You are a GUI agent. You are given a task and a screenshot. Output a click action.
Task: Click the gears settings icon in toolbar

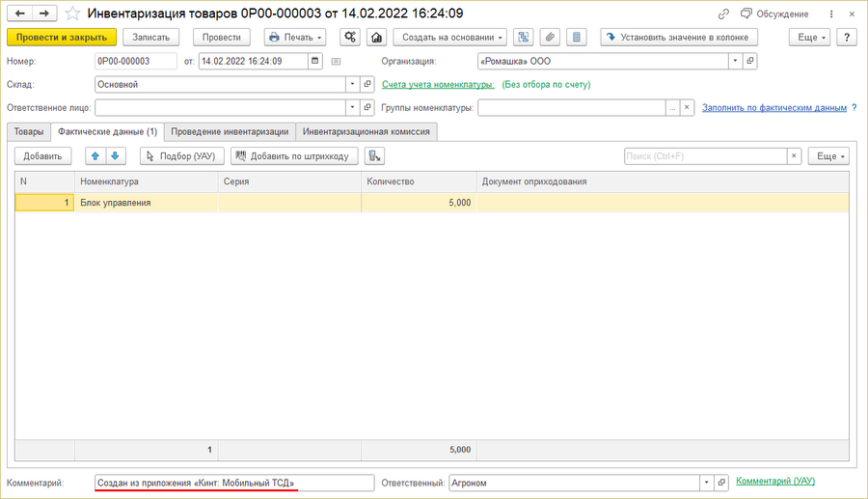[350, 37]
